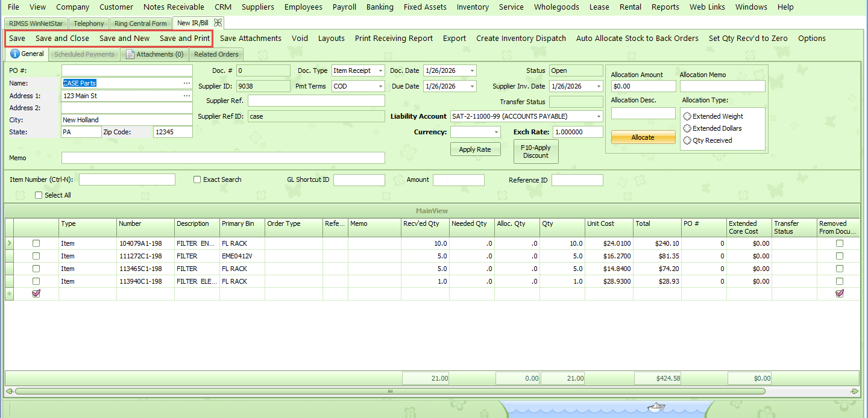Open the Address 1 ellipsis lookup button
This screenshot has height=418, width=868.
[187, 96]
